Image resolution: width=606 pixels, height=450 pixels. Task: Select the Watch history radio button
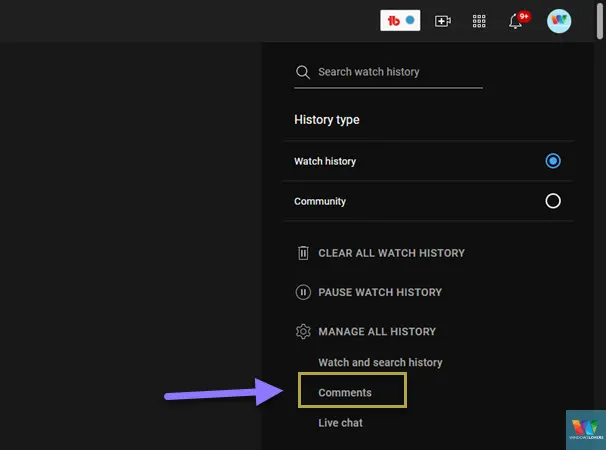(x=553, y=161)
